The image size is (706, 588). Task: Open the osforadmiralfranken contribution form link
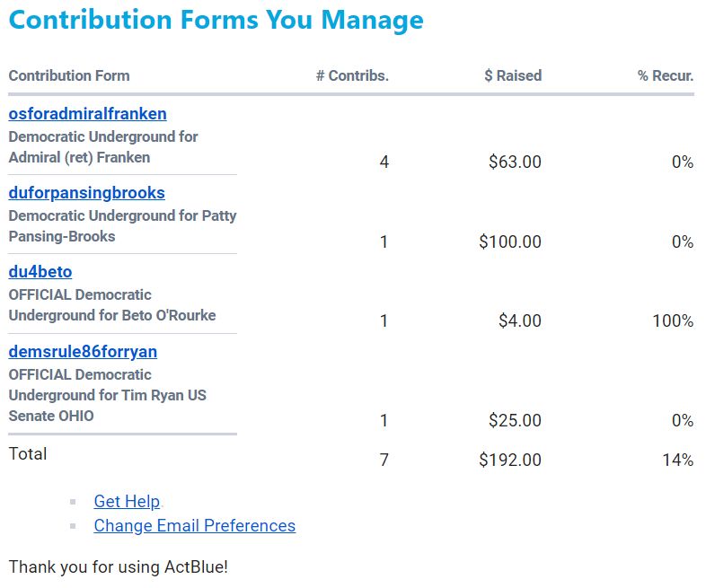[x=87, y=114]
